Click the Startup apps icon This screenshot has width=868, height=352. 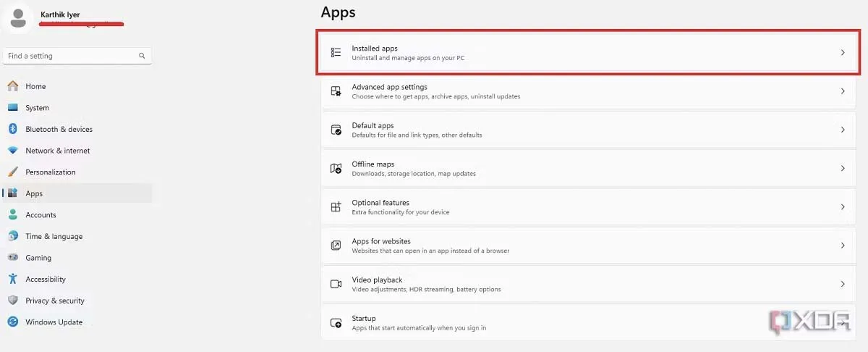[336, 323]
